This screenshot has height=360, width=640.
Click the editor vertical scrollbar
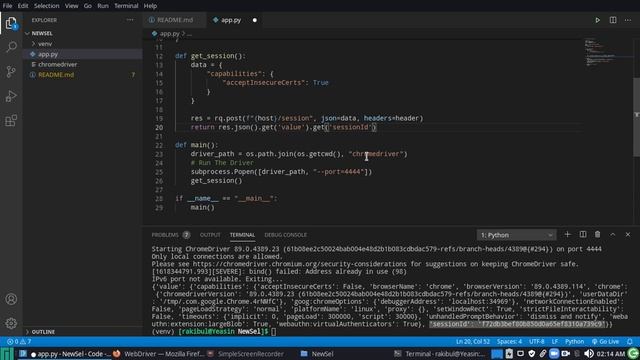pyautogui.click(x=636, y=117)
